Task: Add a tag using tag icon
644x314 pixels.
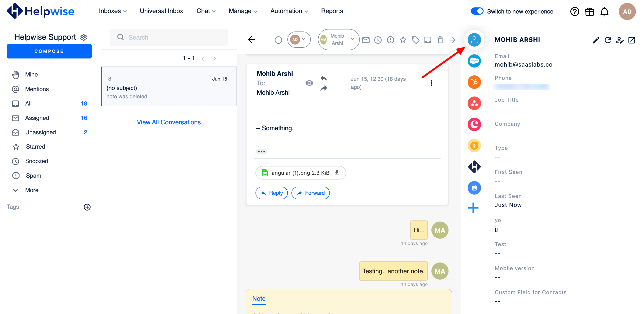Action: click(x=415, y=40)
